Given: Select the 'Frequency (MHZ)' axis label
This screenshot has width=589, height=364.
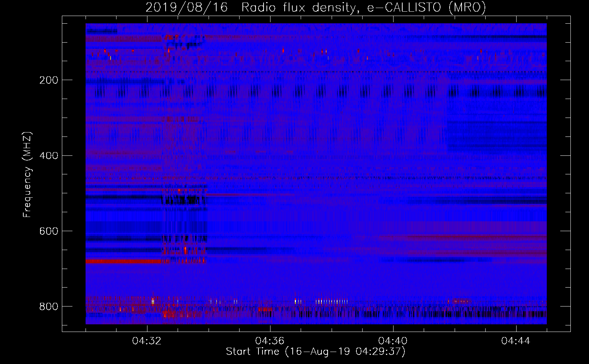Looking at the screenshot, I should [27, 174].
